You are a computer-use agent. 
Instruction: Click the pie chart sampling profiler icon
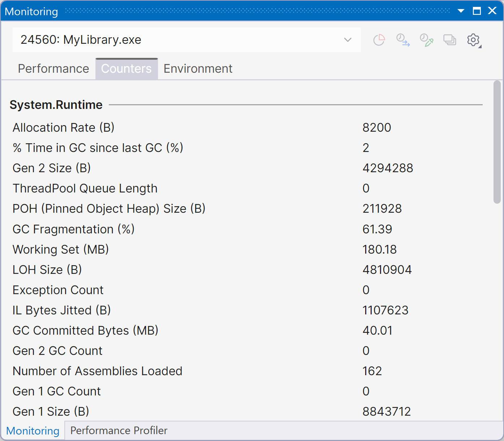379,40
